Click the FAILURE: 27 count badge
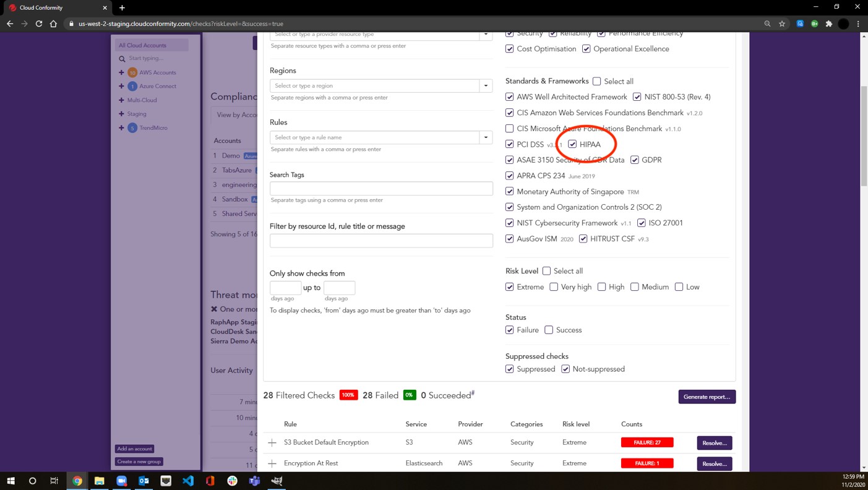The image size is (868, 490). click(x=647, y=442)
